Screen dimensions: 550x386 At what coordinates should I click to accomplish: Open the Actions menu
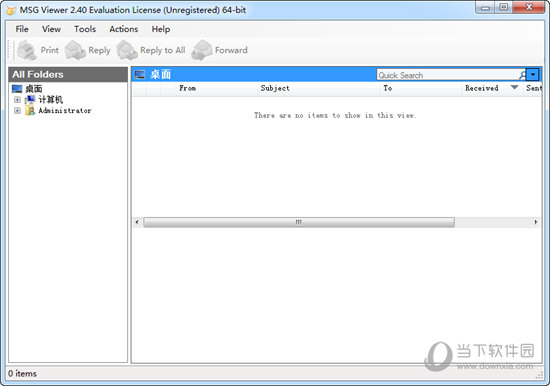coord(123,29)
